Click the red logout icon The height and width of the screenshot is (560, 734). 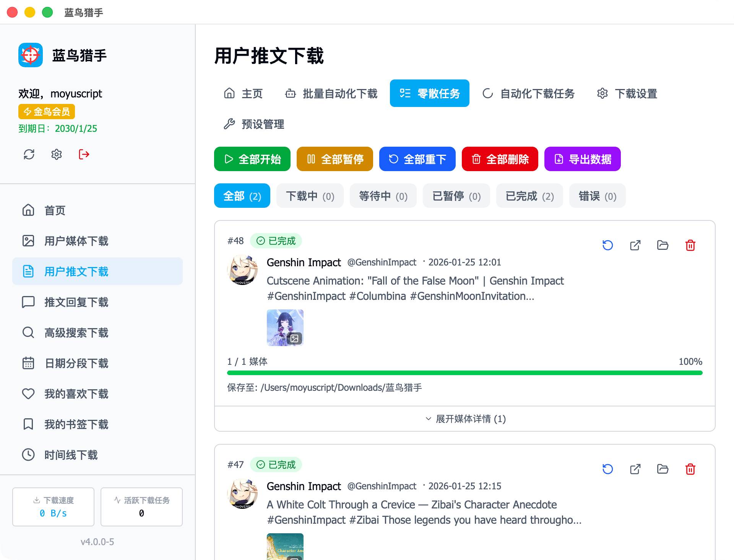point(84,154)
